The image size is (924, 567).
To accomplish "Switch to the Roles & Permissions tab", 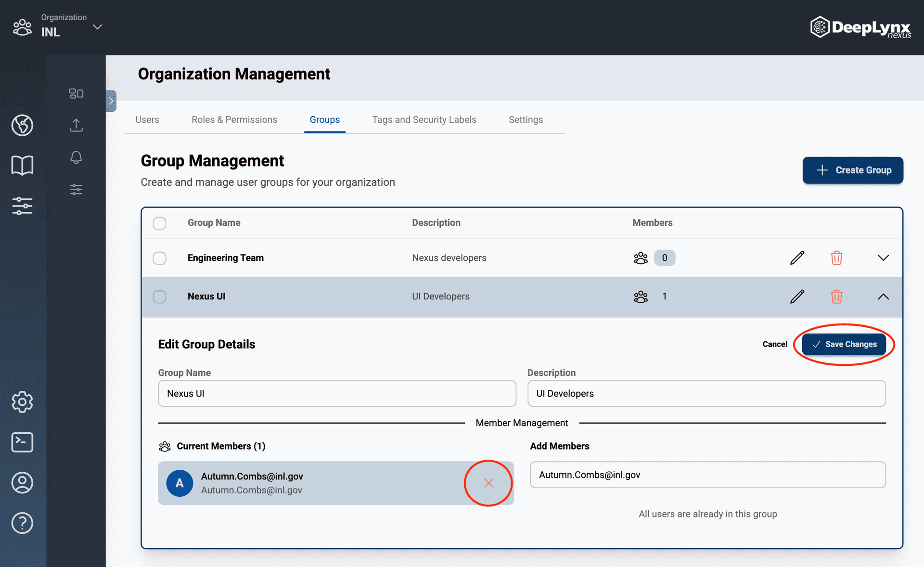I will [x=234, y=119].
